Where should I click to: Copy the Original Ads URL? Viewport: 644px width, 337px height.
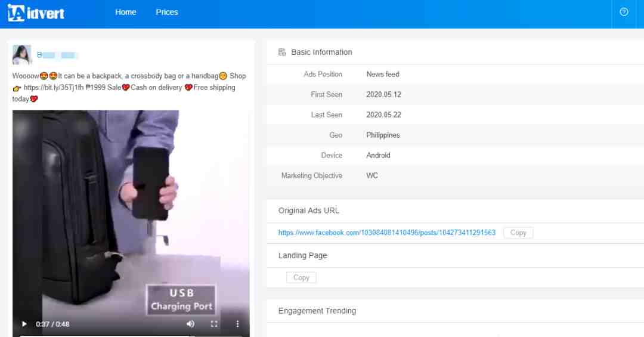[x=518, y=233]
